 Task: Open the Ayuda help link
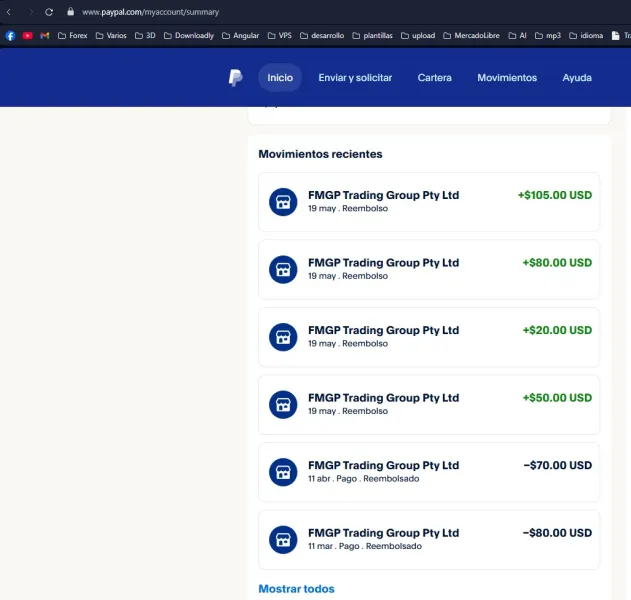pos(577,78)
